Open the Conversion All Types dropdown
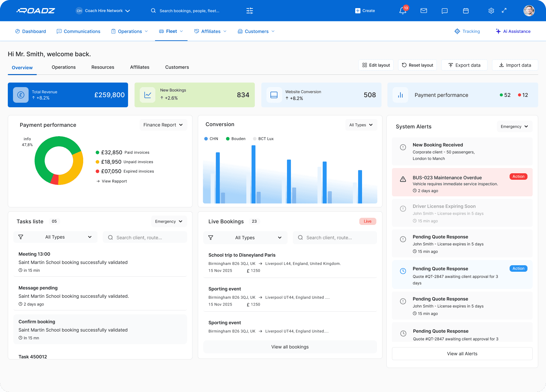Image resolution: width=546 pixels, height=392 pixels. [x=361, y=125]
